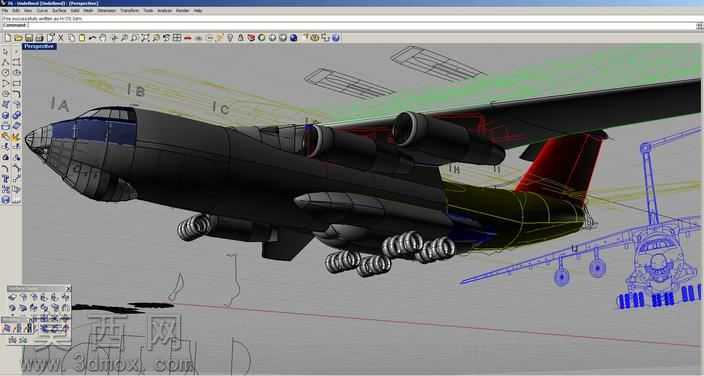Image resolution: width=704 pixels, height=376 pixels.
Task: Click the yellow Join tool icon
Action: pos(5,137)
